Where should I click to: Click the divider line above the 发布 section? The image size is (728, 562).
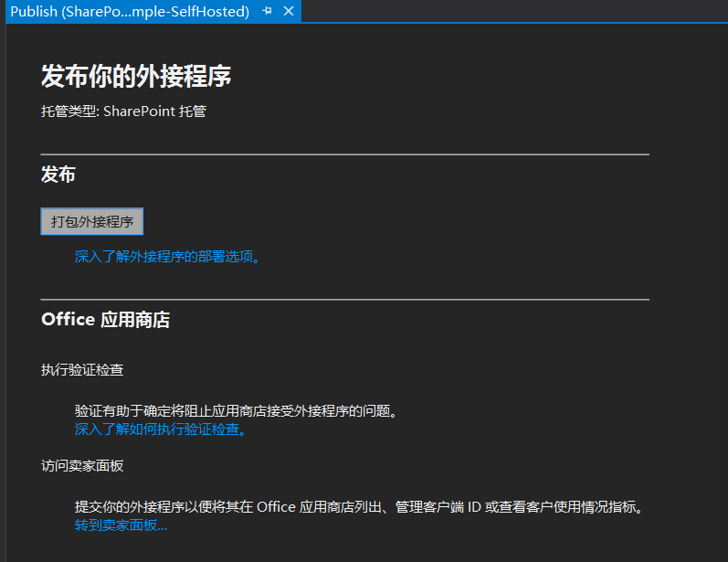[x=344, y=154]
